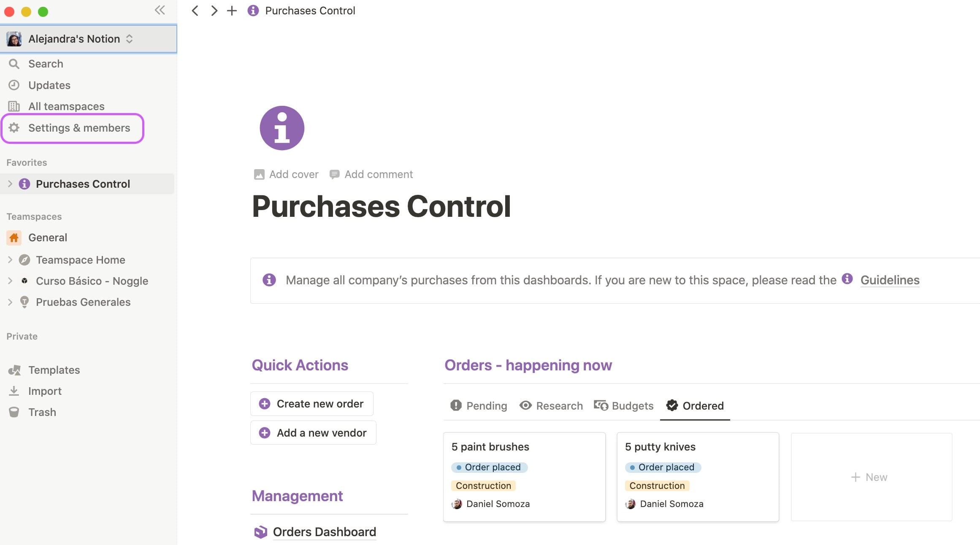The width and height of the screenshot is (980, 545).
Task: Click the large purple info page icon
Action: coord(282,128)
